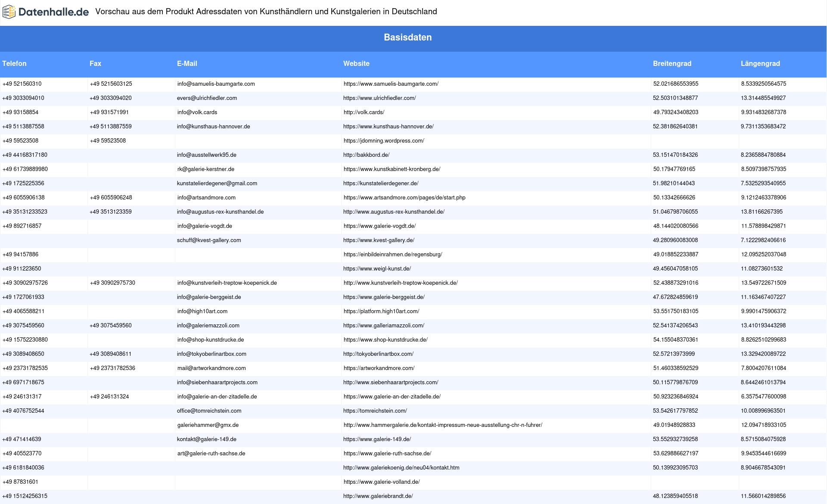Select longitude value 13.314485549927
This screenshot has height=504, width=827.
click(763, 98)
